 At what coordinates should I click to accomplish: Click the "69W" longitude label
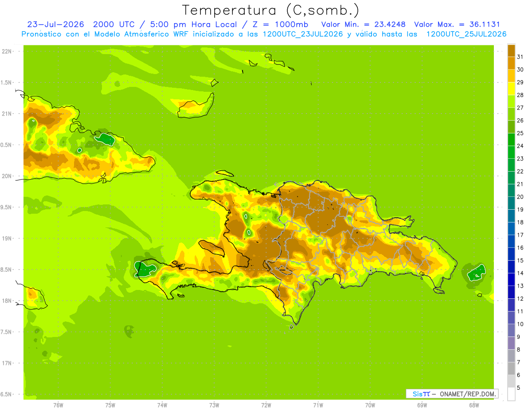point(422,405)
